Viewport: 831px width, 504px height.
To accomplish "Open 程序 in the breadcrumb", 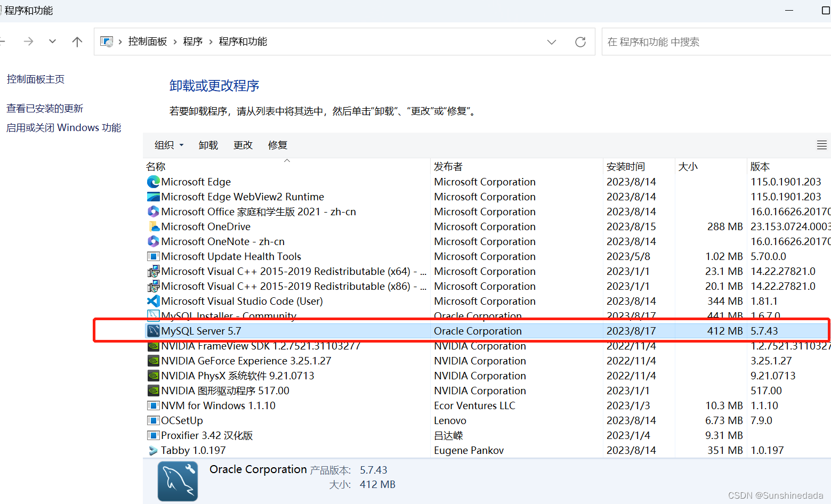I will pos(193,42).
